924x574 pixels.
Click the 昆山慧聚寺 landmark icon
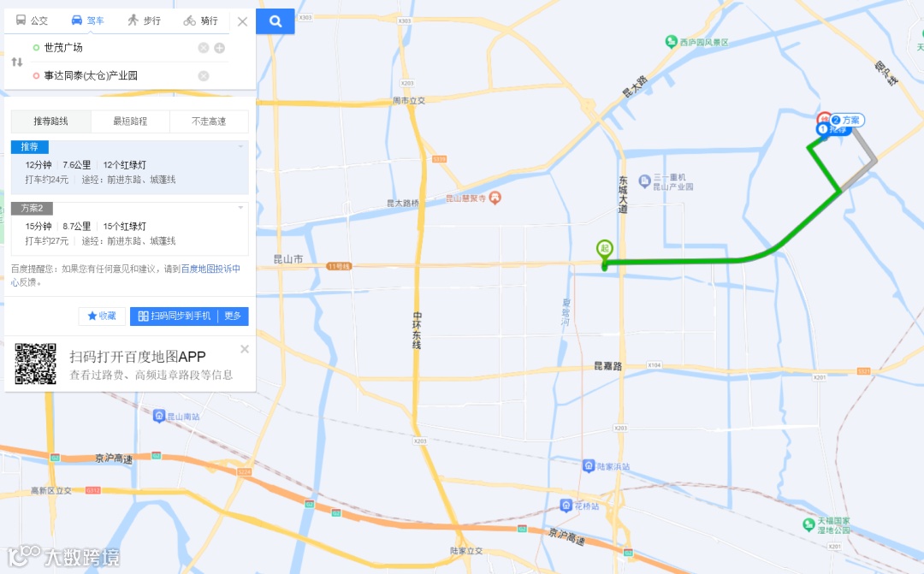(x=495, y=198)
